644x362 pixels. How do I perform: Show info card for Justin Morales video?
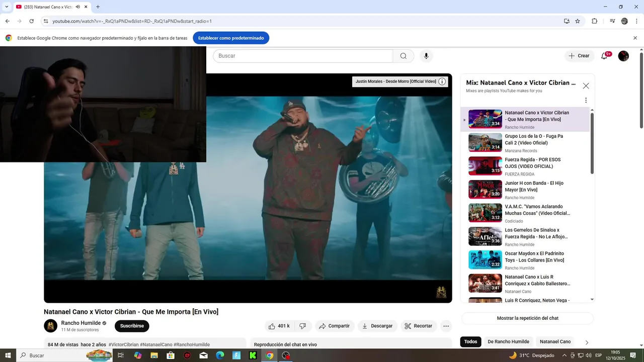pyautogui.click(x=442, y=81)
